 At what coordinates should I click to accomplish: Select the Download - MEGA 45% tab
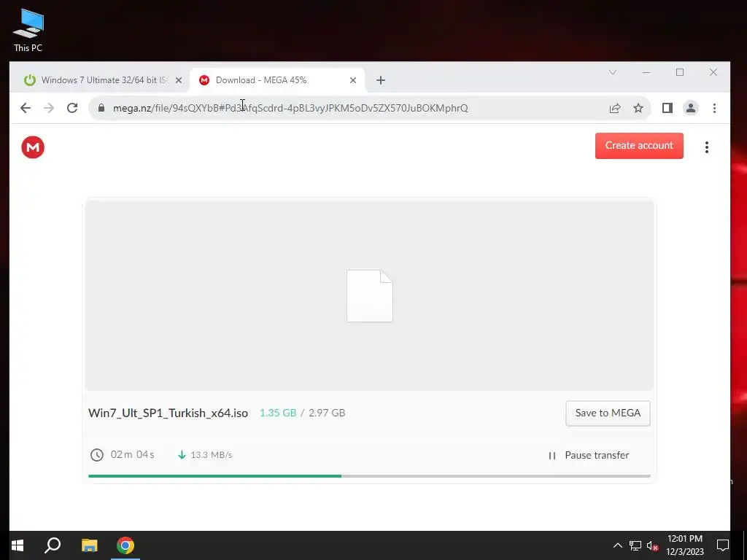tap(277, 80)
